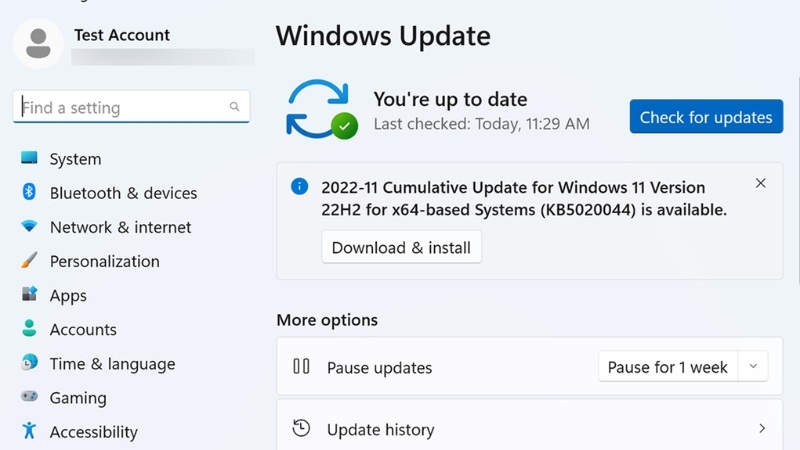800x450 pixels.
Task: Click the Accounts person icon
Action: tap(29, 328)
